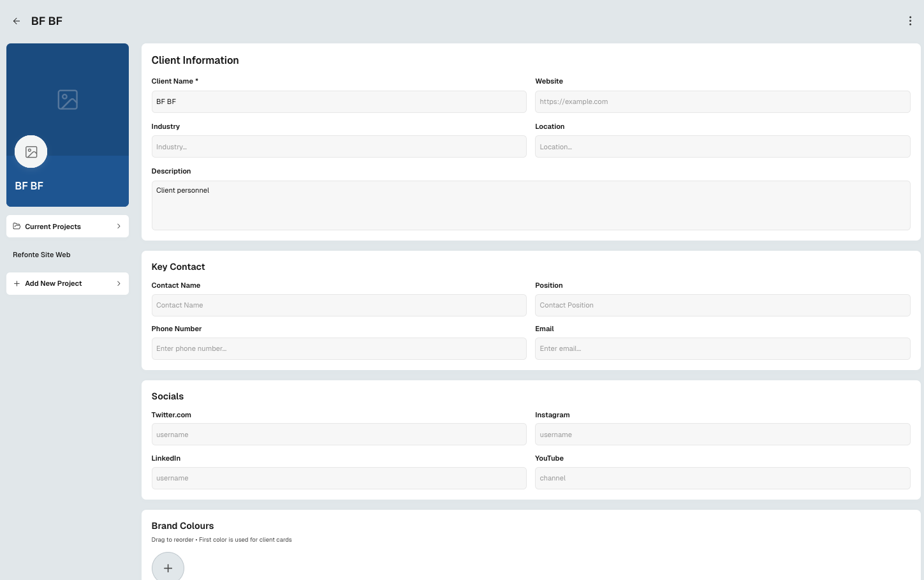
Task: Click the back arrow icon
Action: point(17,21)
